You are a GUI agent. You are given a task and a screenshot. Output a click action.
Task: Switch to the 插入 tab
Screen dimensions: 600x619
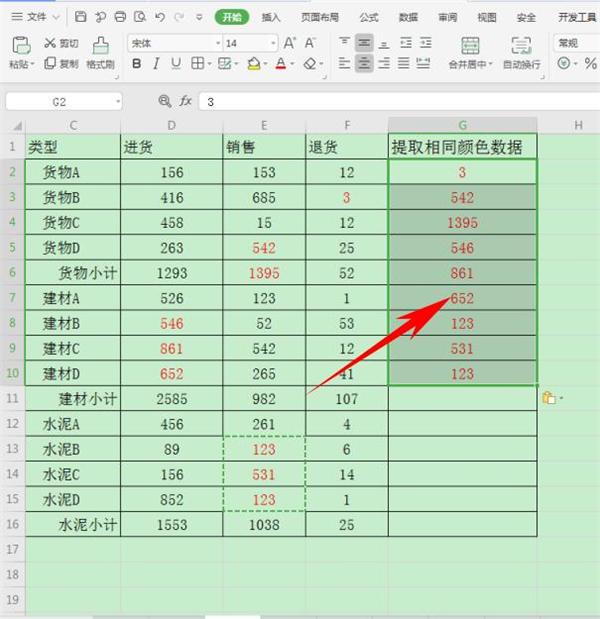[x=271, y=17]
